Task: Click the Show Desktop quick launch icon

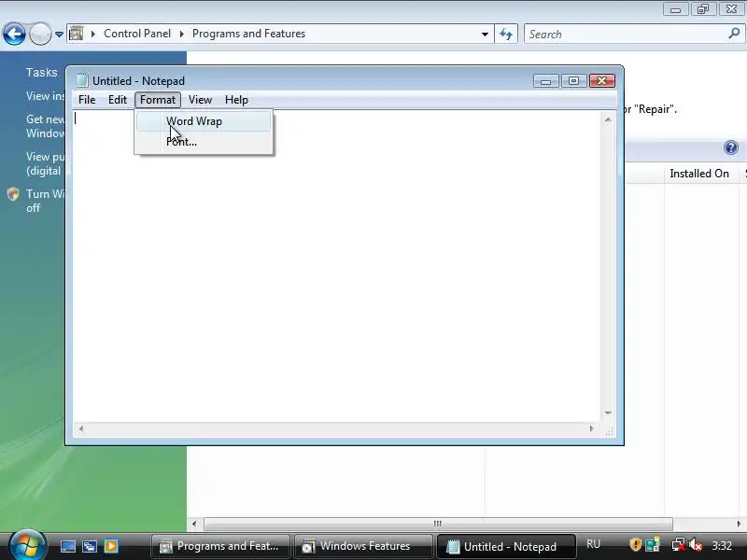Action: pos(67,546)
